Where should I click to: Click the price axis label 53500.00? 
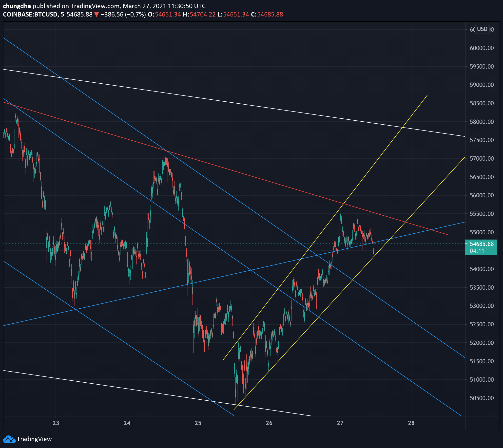482,287
